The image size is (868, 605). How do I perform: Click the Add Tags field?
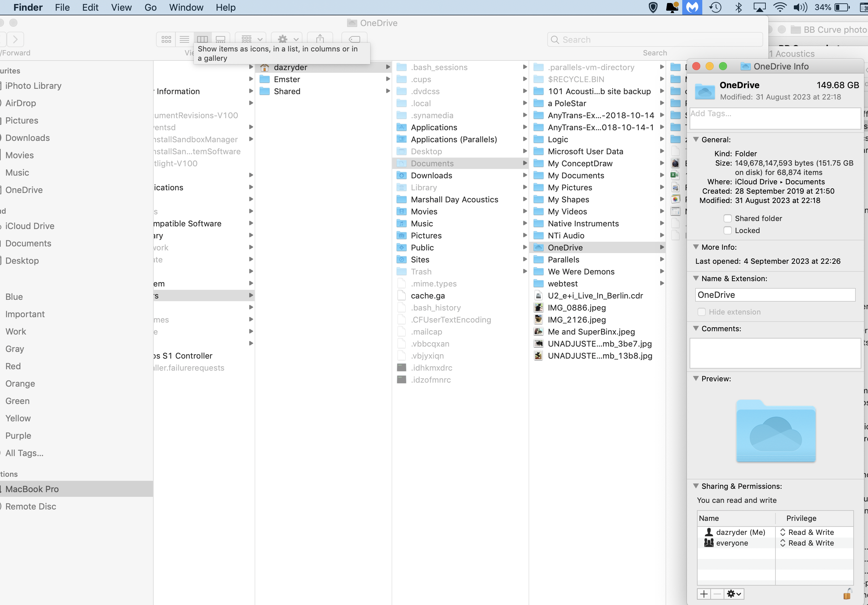click(x=775, y=118)
